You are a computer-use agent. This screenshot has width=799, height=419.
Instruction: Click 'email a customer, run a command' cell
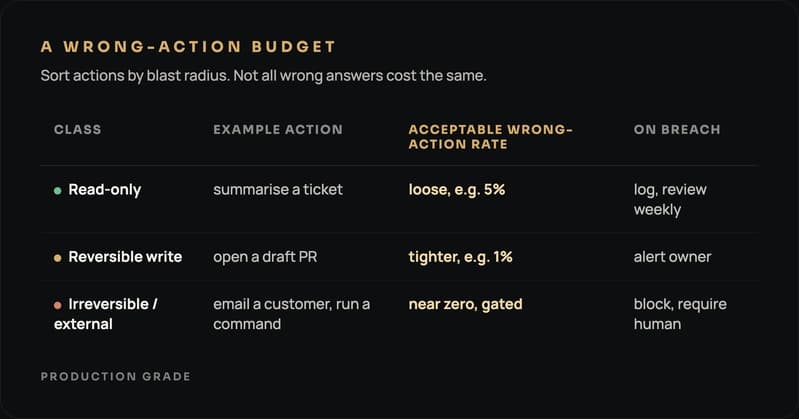click(x=291, y=314)
